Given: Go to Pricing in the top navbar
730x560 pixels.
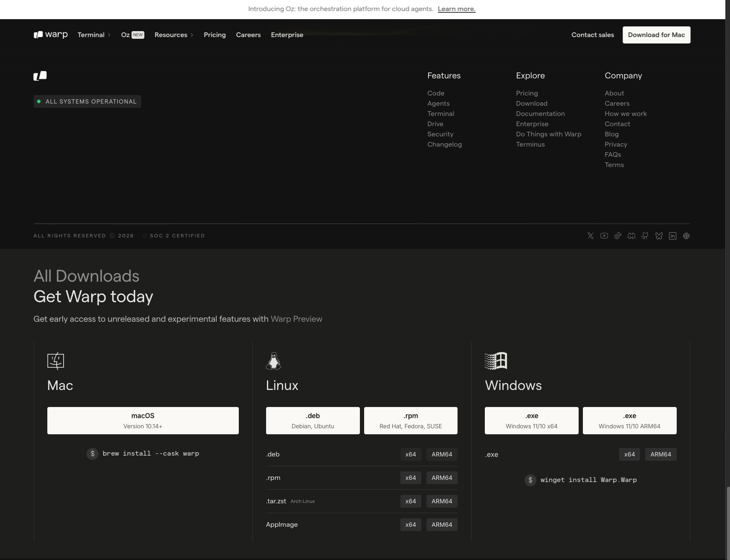Looking at the screenshot, I should coord(214,35).
